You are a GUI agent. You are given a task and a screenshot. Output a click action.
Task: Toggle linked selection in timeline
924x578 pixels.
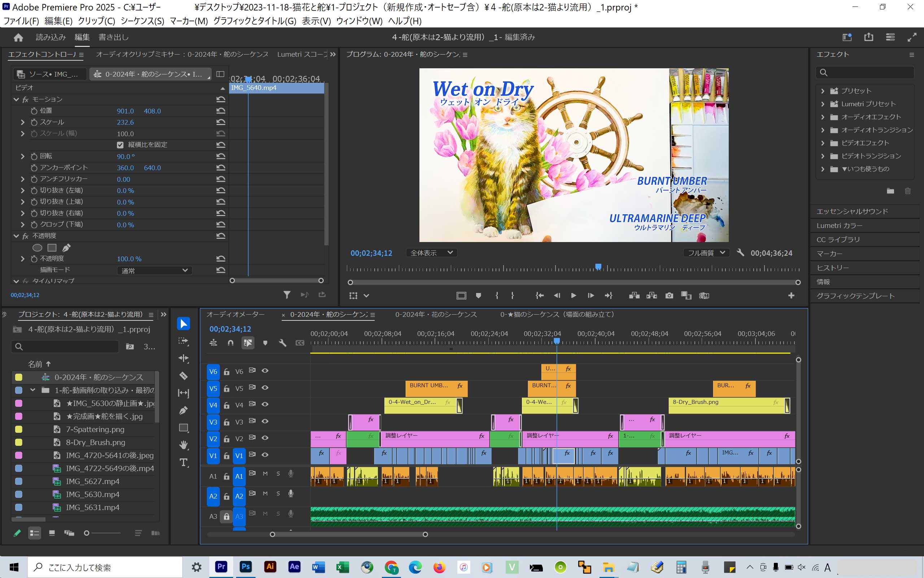click(x=248, y=343)
